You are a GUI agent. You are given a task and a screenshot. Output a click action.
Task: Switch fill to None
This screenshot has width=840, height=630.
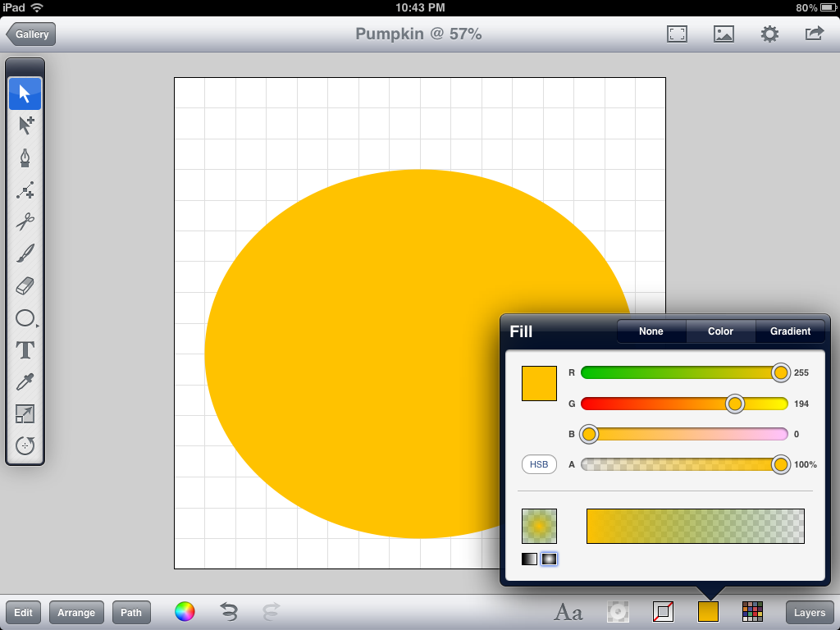click(x=651, y=331)
